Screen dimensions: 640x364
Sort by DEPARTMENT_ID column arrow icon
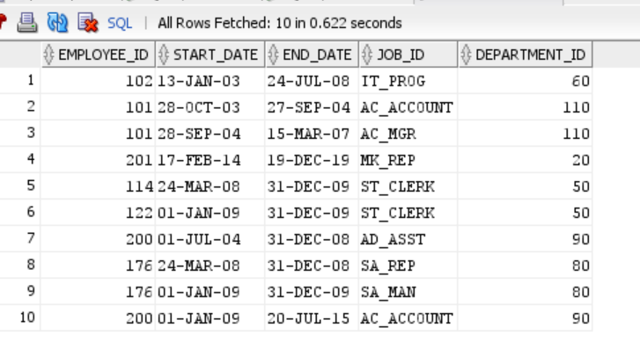466,55
